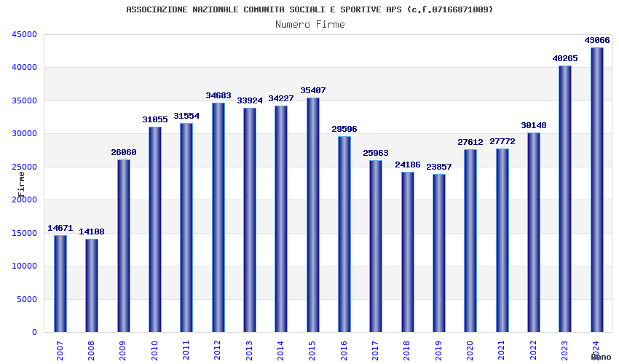
Task: Click the x-axis year label 2011
Action: coord(186,351)
